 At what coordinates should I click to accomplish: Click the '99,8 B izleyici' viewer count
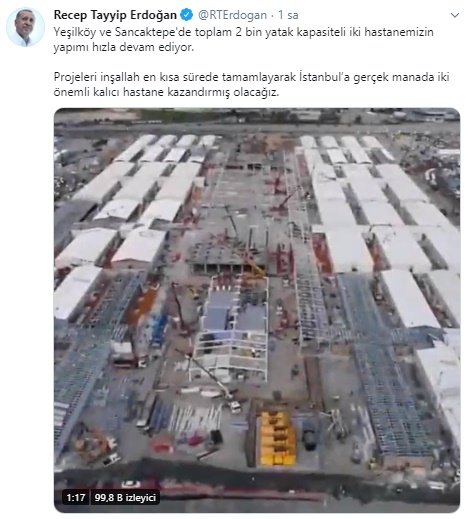click(x=125, y=498)
